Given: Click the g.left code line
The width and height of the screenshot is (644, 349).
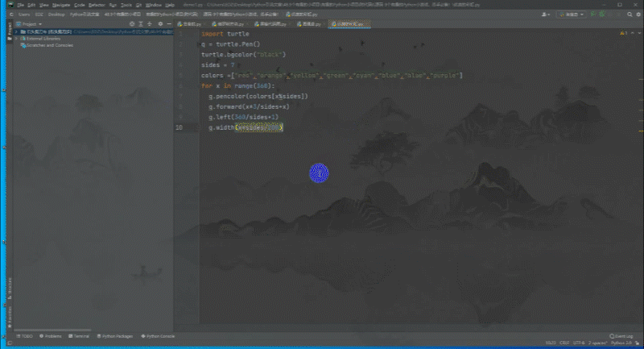Looking at the screenshot, I should tap(243, 117).
